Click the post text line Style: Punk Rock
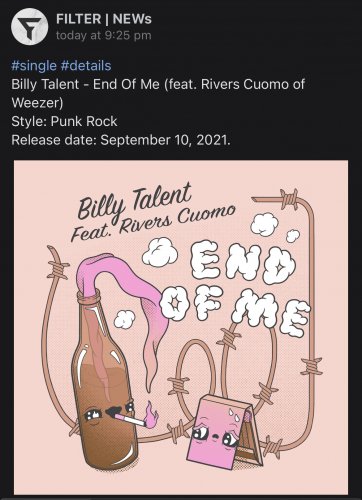The height and width of the screenshot is (500, 362). click(x=64, y=121)
